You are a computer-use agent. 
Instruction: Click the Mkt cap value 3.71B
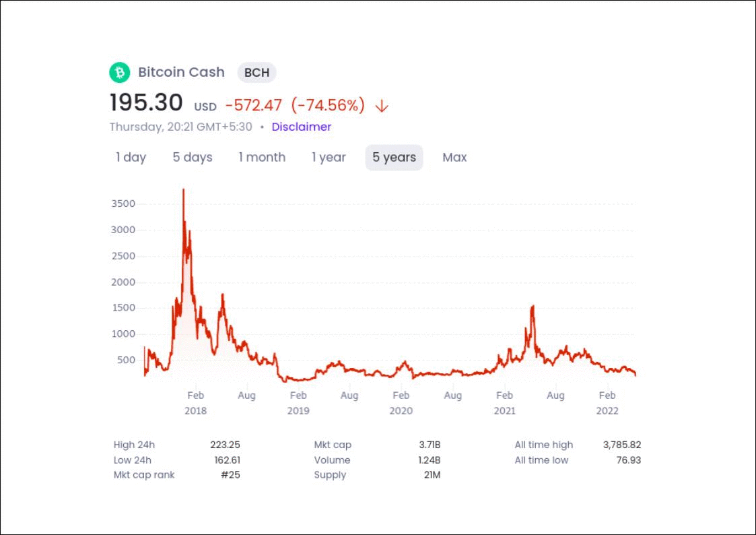pos(429,445)
